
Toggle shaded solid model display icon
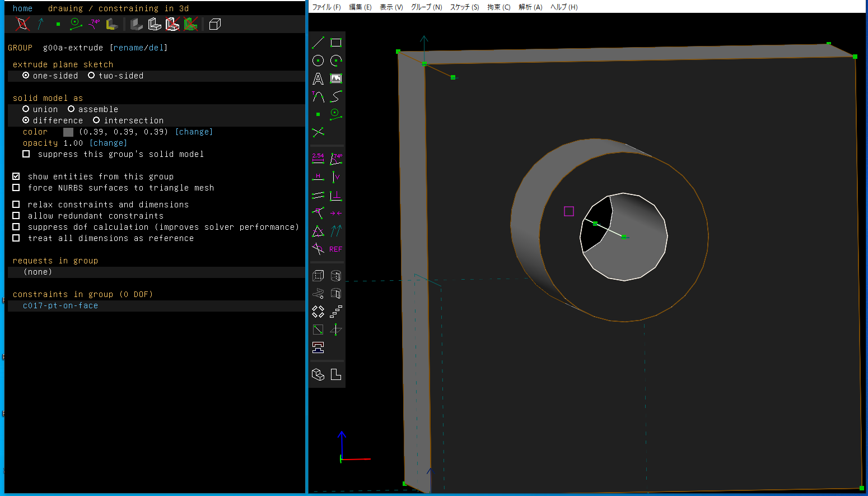(x=136, y=24)
